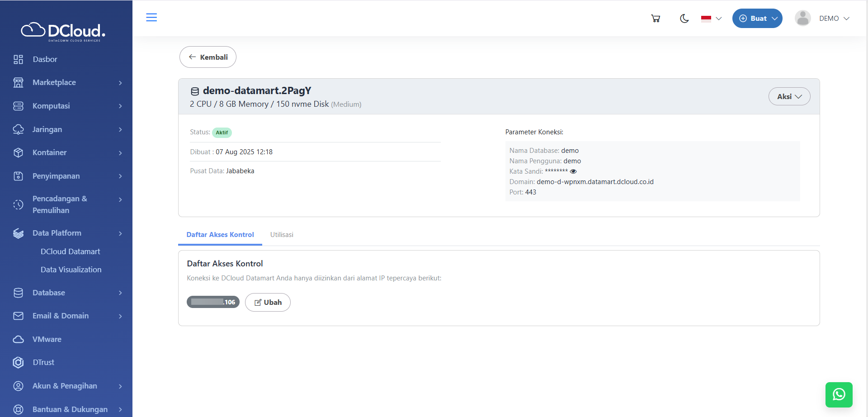This screenshot has height=417, width=868.
Task: Switch to Daftar Akses Kontrol tab
Action: (x=220, y=235)
